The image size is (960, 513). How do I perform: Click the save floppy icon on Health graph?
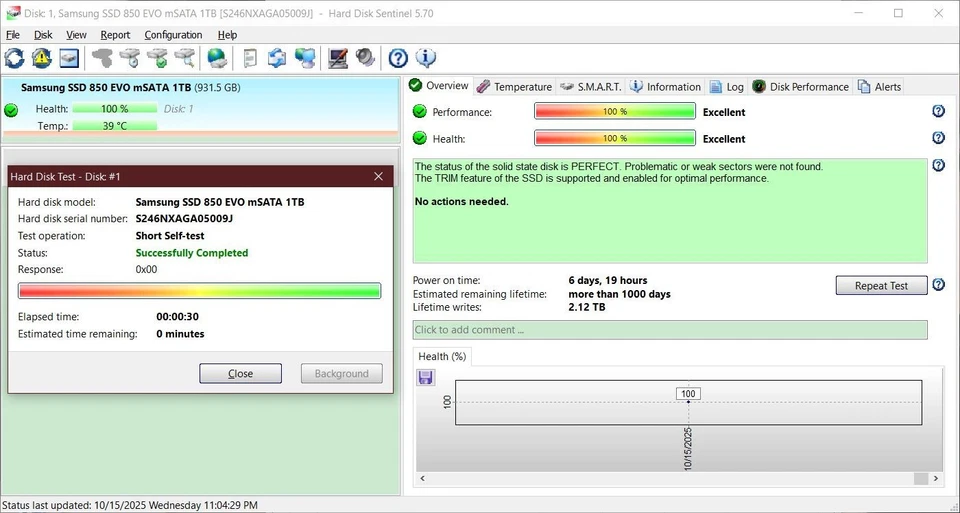tap(426, 377)
